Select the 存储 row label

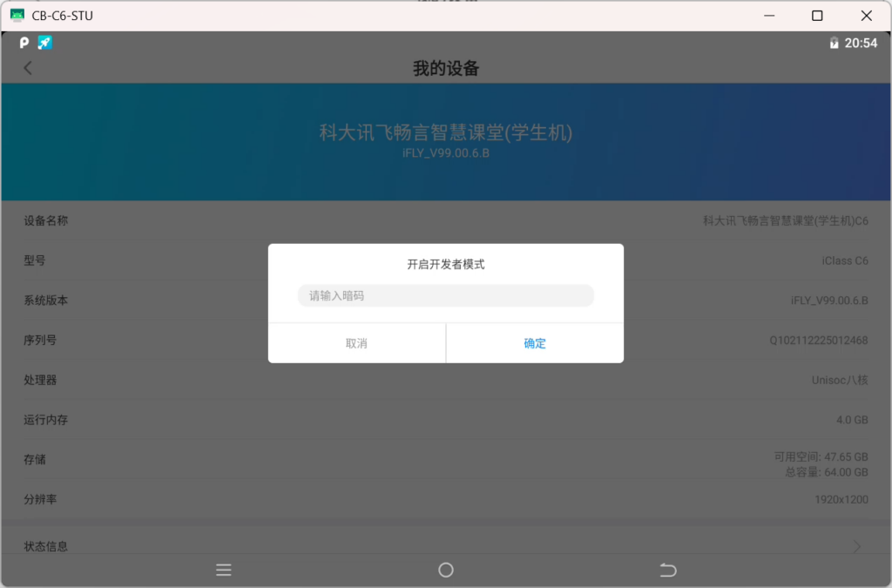(35, 459)
